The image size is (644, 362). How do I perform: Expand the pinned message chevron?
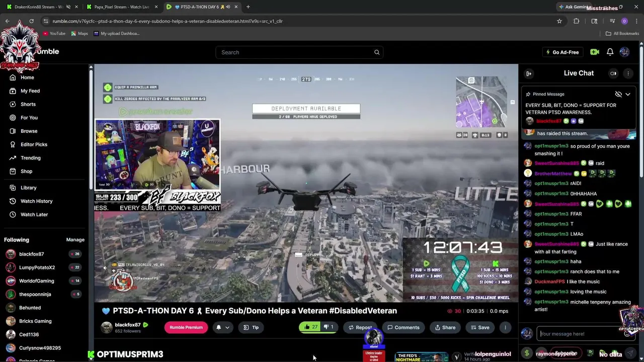point(628,94)
